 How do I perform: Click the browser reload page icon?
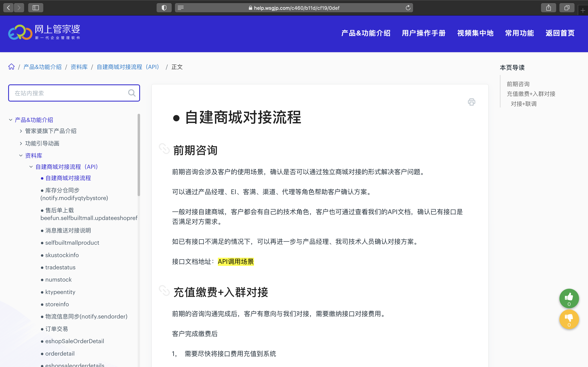coord(408,8)
